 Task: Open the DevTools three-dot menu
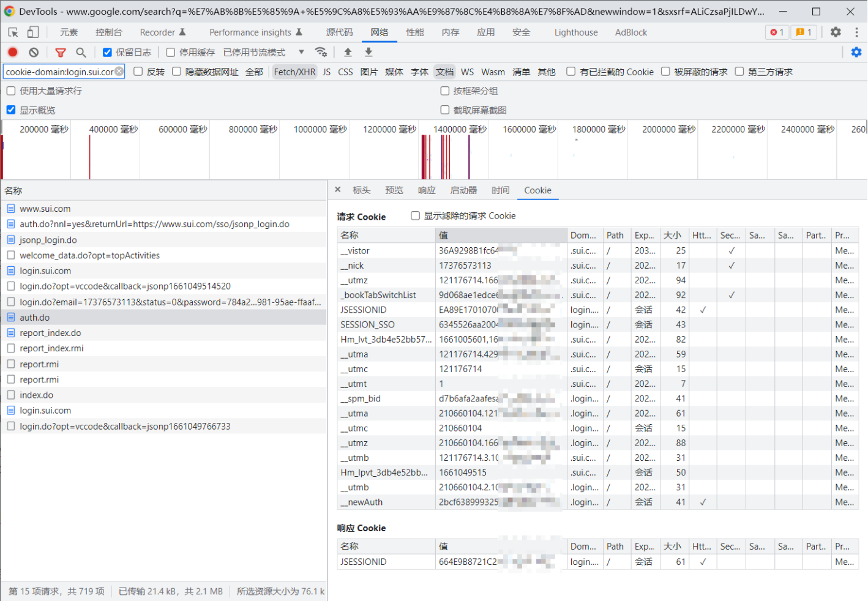[x=856, y=32]
